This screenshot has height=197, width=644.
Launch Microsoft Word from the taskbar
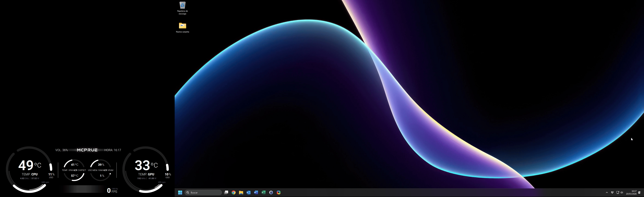(x=256, y=192)
